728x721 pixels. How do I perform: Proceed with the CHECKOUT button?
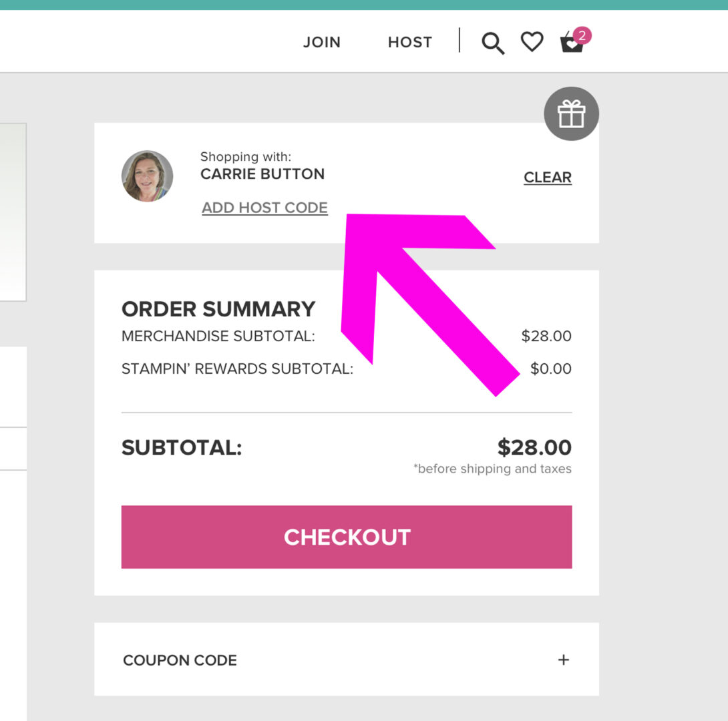(347, 537)
